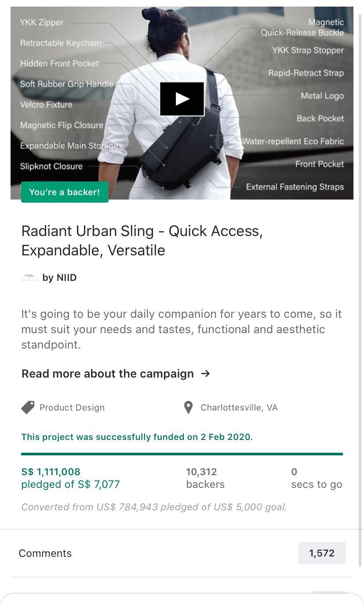Click the location pin icon
364x607 pixels.
click(188, 407)
